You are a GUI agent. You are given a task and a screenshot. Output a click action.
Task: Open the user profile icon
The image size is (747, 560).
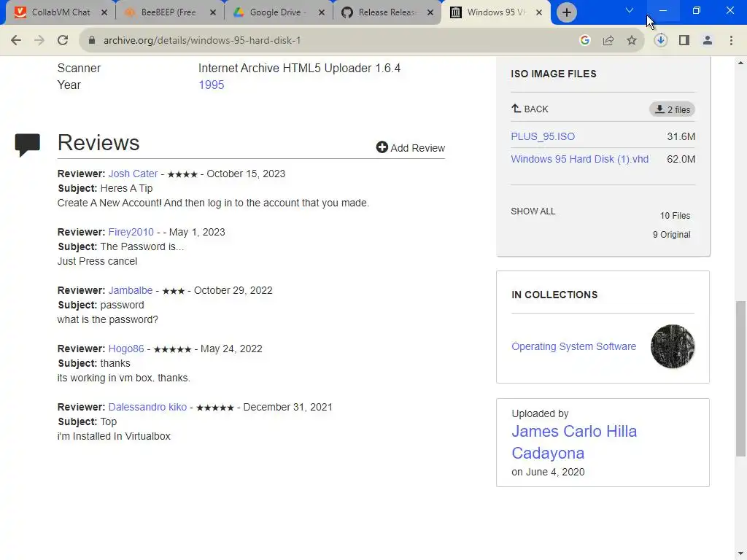pyautogui.click(x=708, y=41)
